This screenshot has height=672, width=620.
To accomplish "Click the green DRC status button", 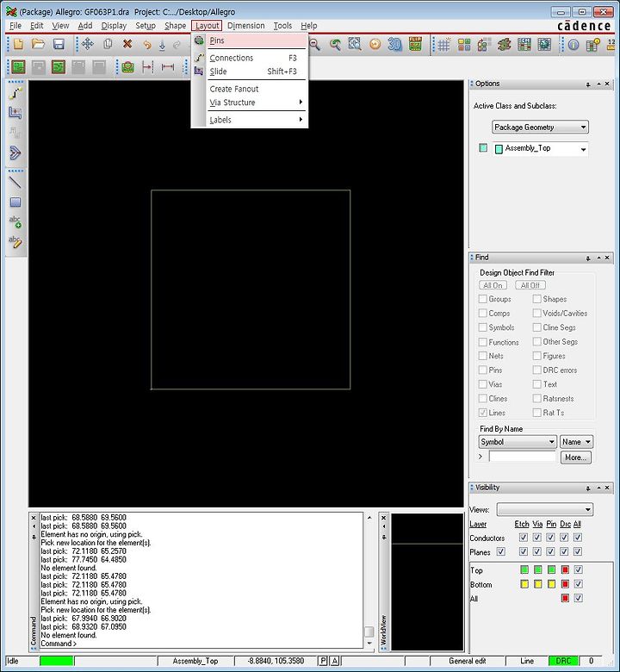I will pos(563,661).
